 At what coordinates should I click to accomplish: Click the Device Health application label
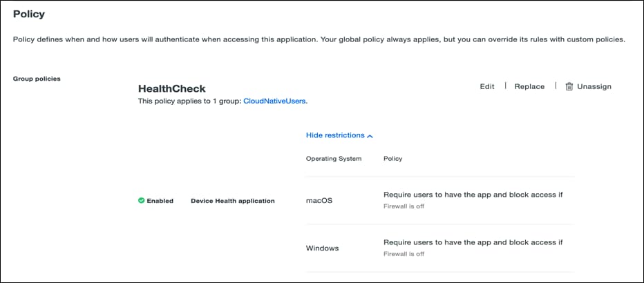click(x=233, y=201)
